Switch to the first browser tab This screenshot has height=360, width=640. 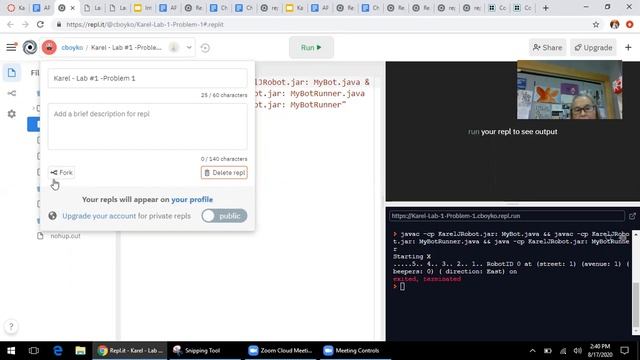pyautogui.click(x=16, y=8)
